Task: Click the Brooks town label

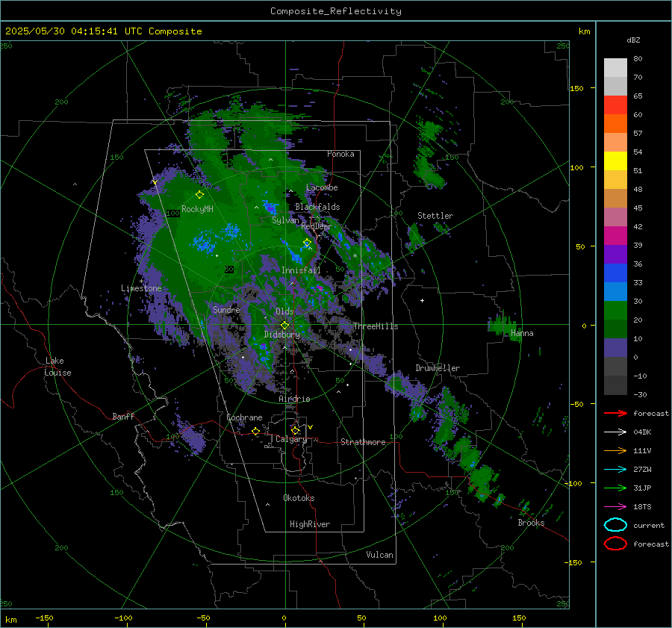Action: 531,523
